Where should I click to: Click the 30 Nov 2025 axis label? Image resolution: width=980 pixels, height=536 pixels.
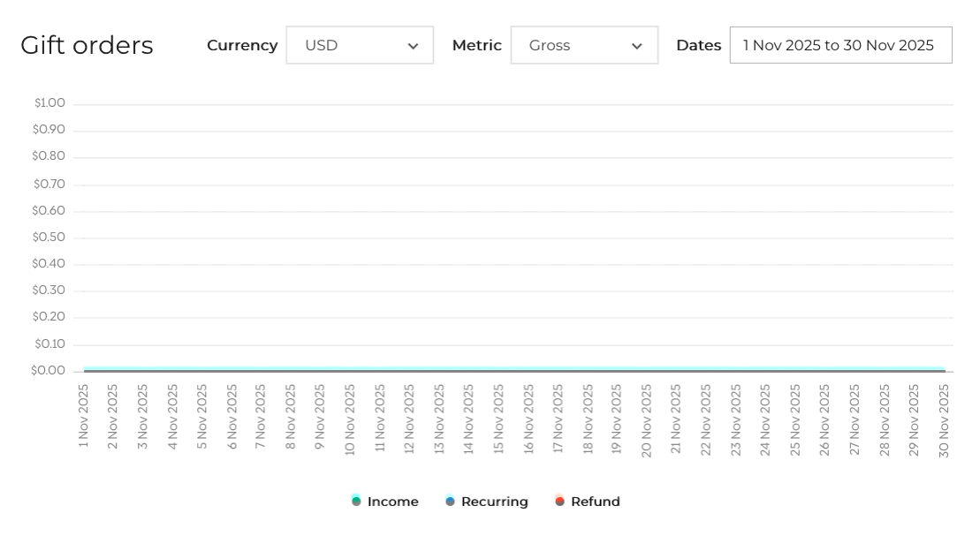point(944,420)
